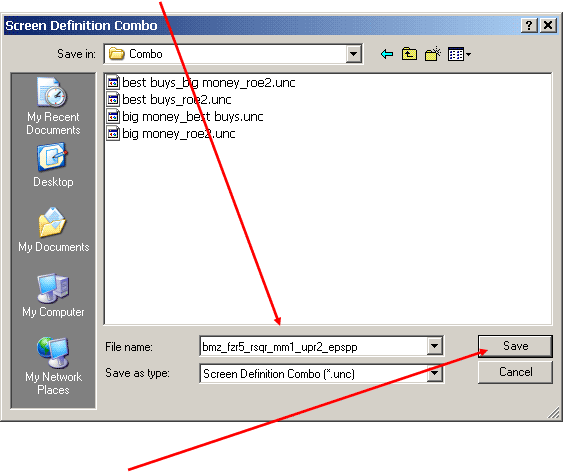Select best buys_big money_roe2.unc file
This screenshot has width=563, height=472.
(201, 83)
